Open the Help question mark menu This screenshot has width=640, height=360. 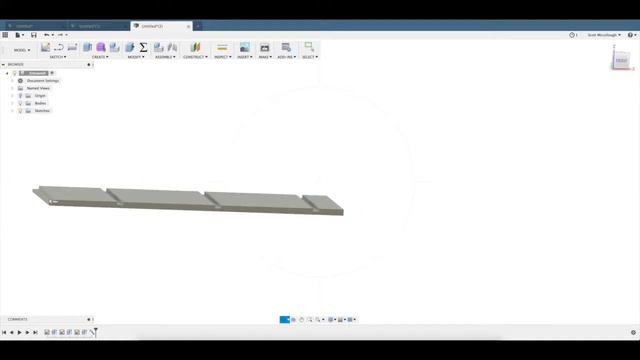click(x=631, y=35)
